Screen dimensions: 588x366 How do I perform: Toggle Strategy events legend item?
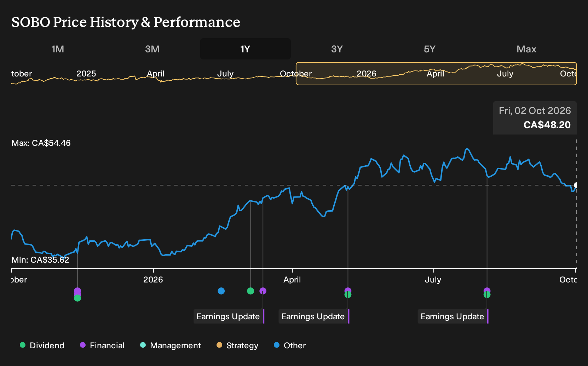coord(237,345)
